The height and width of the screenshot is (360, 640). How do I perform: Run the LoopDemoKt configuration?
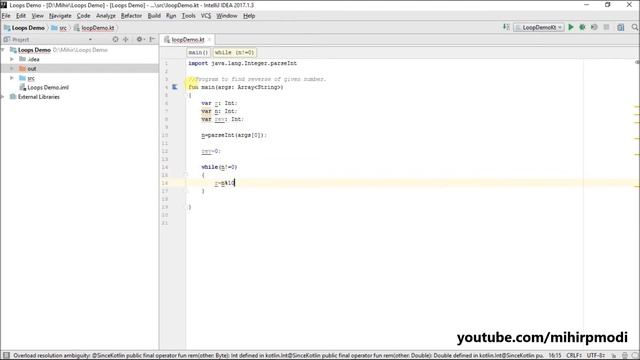tap(571, 27)
